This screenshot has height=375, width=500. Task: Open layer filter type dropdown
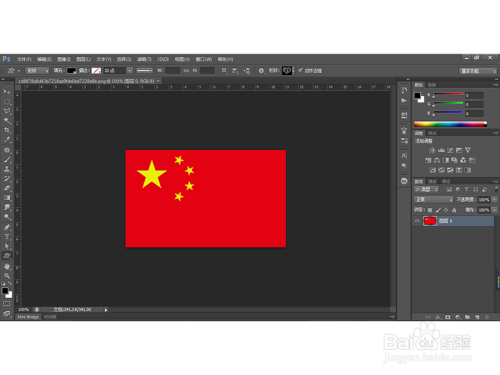tap(426, 189)
